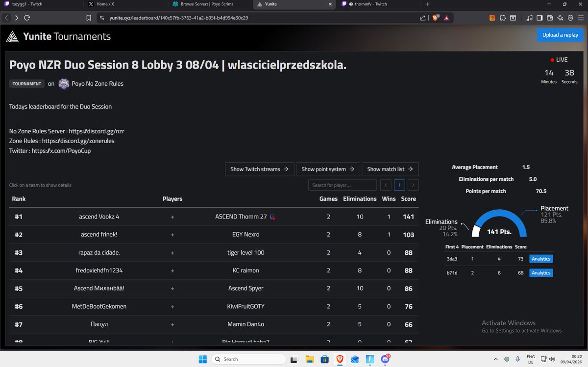This screenshot has height=367, width=588.
Task: Click the share page icon in address bar
Action: (423, 18)
